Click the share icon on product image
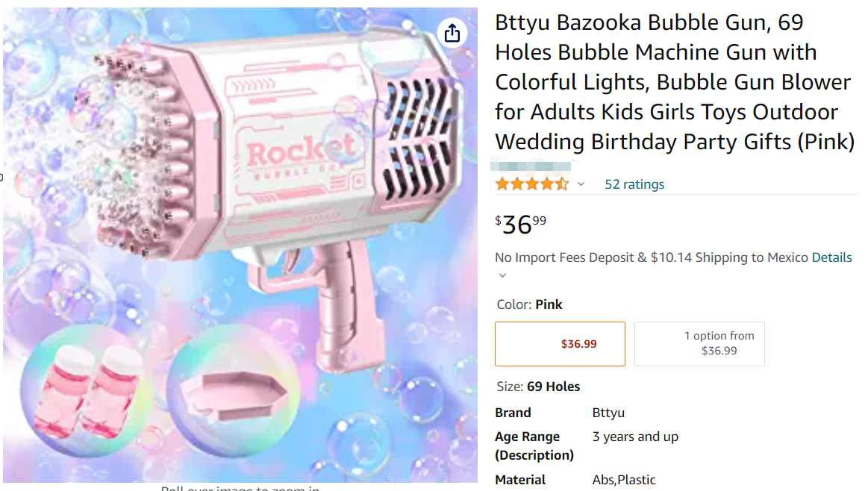The height and width of the screenshot is (491, 868). [452, 33]
